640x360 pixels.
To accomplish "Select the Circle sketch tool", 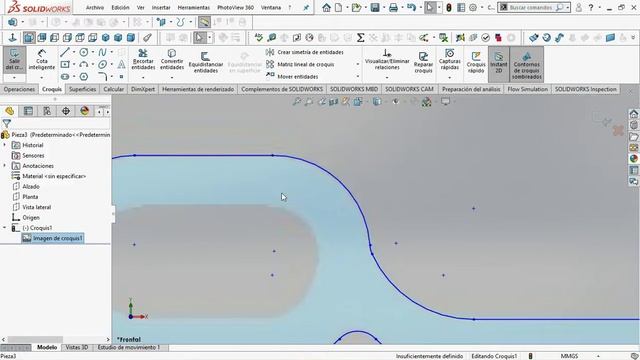I will [x=84, y=52].
